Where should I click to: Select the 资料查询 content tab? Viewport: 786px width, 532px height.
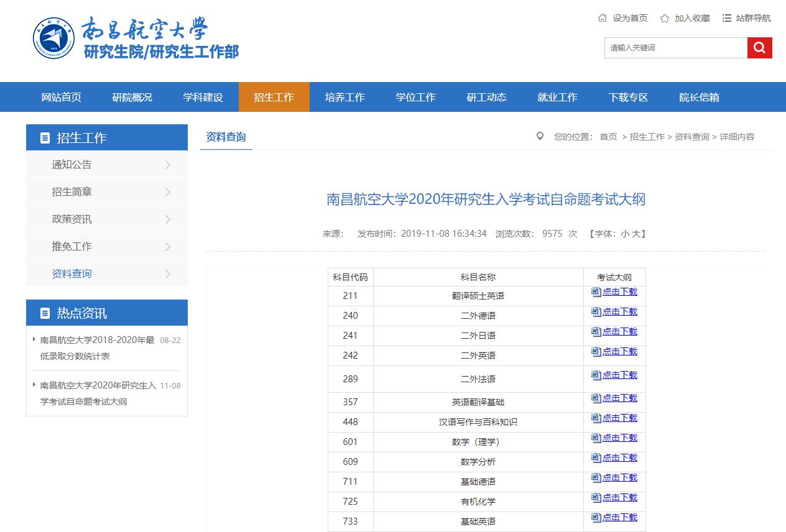(x=226, y=137)
